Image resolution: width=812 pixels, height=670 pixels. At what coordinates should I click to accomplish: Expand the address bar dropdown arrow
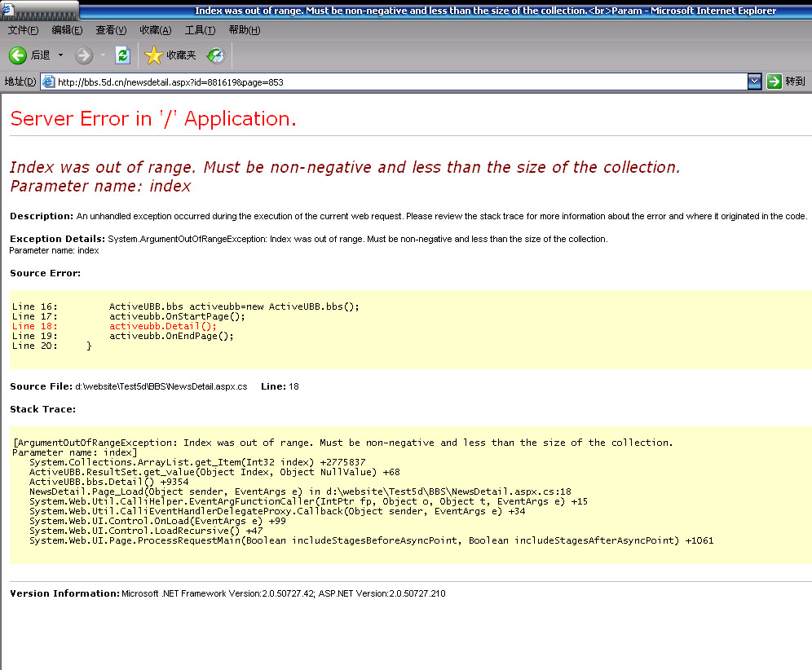(x=754, y=82)
